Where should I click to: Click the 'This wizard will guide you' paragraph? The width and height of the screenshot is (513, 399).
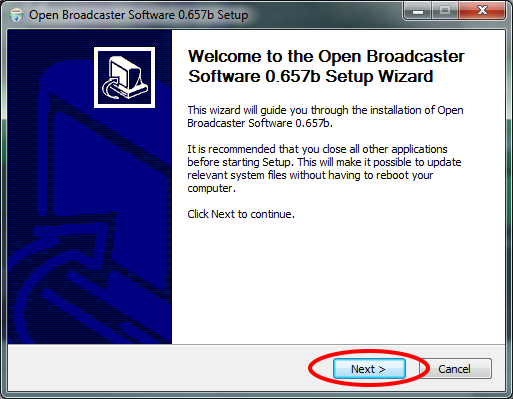click(x=325, y=117)
